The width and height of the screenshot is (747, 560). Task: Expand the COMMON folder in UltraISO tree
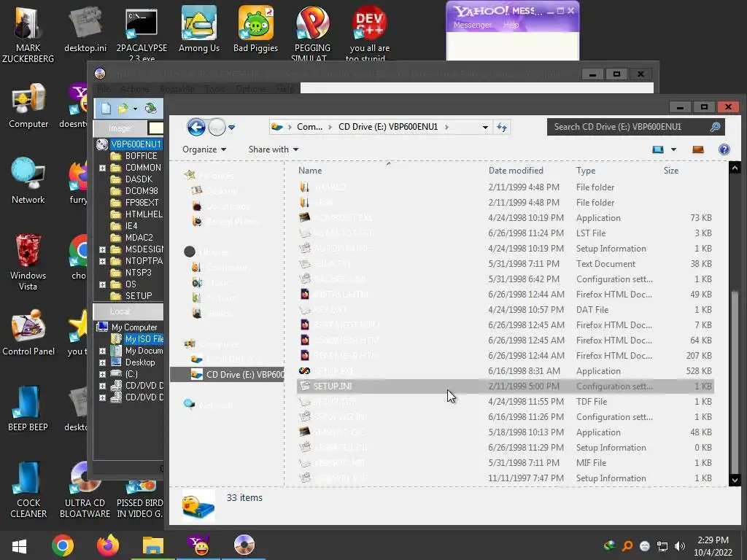[102, 168]
